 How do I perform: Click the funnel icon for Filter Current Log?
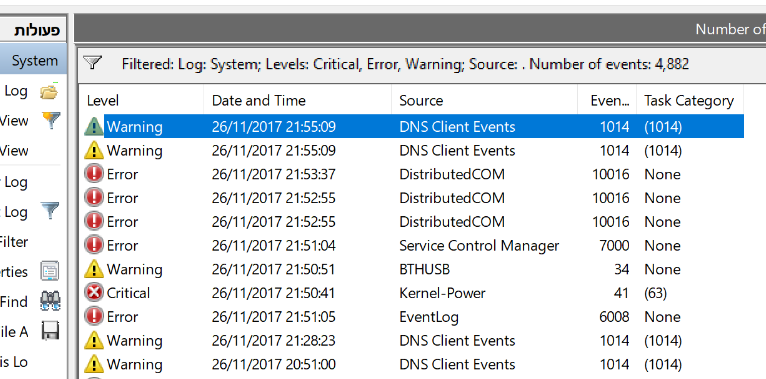coord(50,211)
